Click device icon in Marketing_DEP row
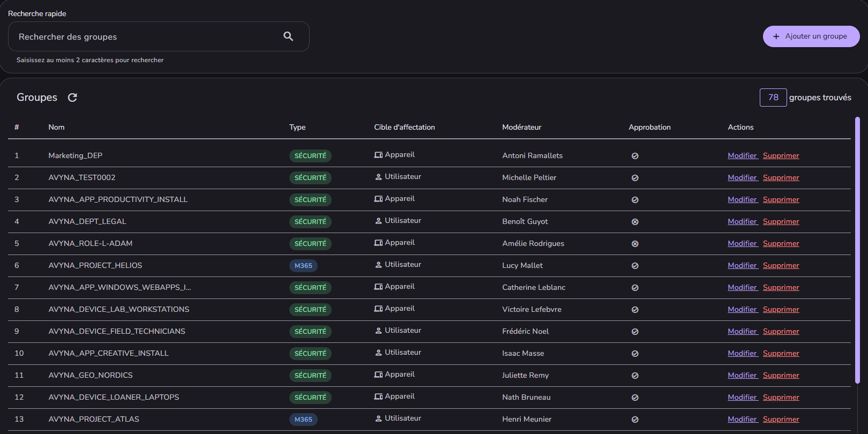The width and height of the screenshot is (868, 434). (378, 155)
